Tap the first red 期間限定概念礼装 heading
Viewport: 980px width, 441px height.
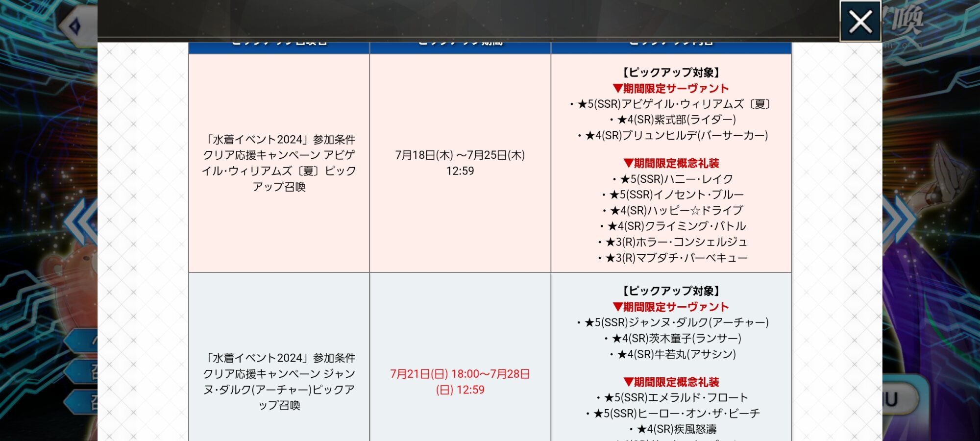point(671,163)
